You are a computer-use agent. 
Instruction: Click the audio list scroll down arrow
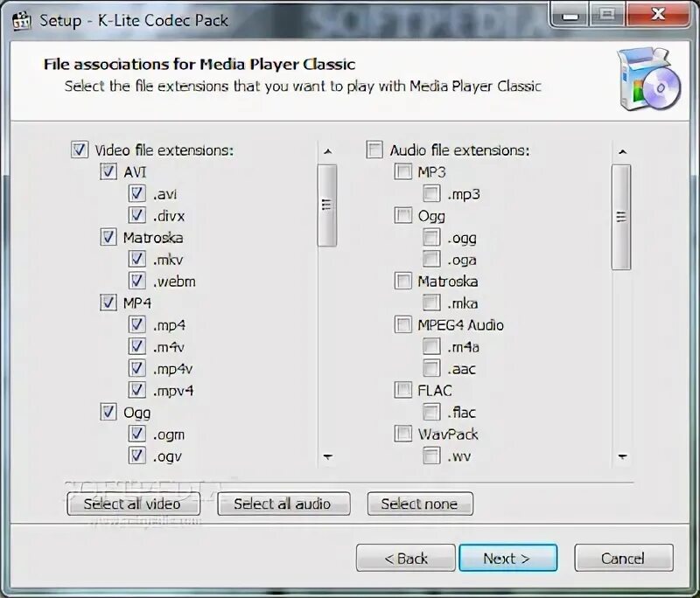[x=622, y=457]
